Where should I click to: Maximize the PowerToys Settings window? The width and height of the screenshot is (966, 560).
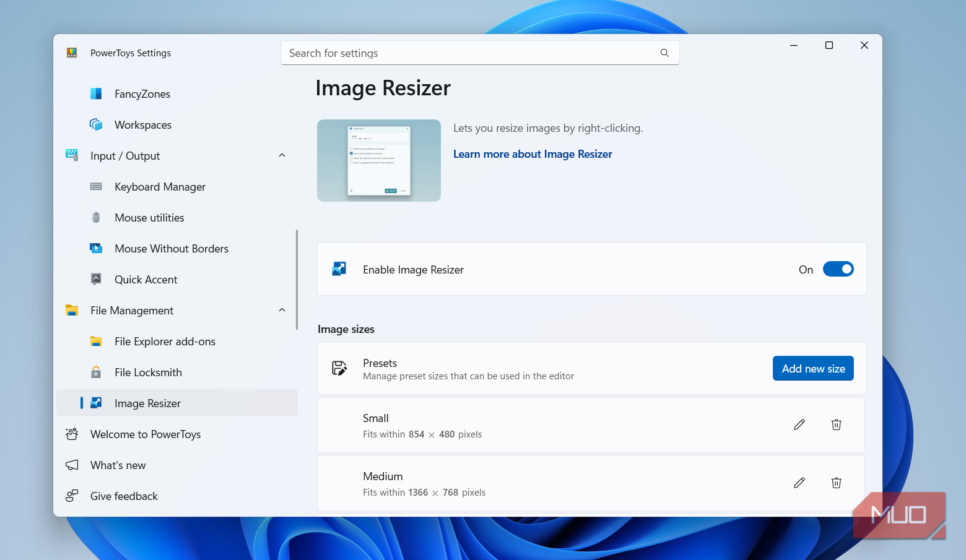tap(829, 45)
